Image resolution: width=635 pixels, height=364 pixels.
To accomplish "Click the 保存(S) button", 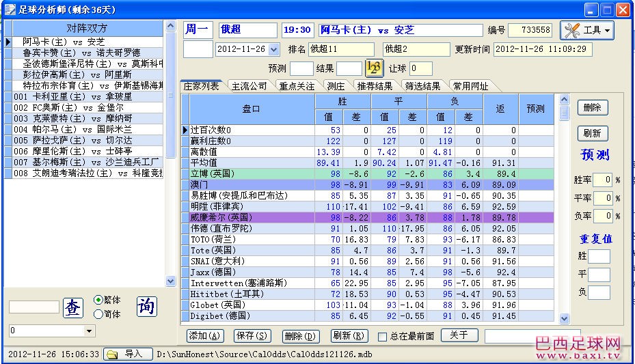I will click(x=252, y=336).
